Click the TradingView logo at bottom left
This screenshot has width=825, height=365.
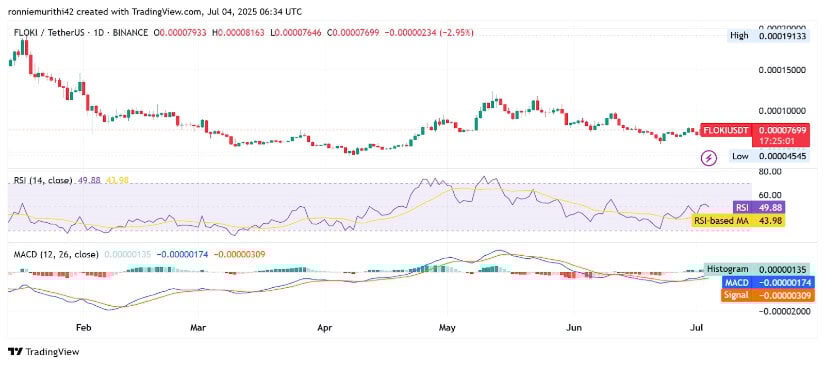tap(43, 352)
